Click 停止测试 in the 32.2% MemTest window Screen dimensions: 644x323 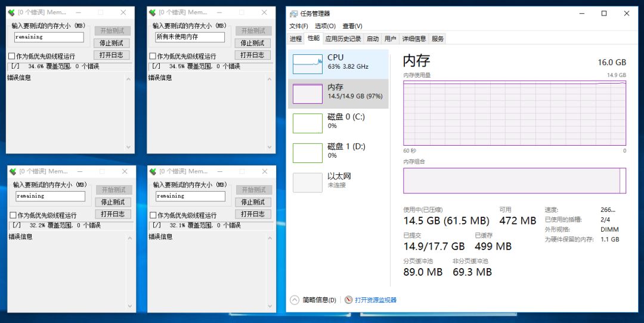click(x=113, y=202)
